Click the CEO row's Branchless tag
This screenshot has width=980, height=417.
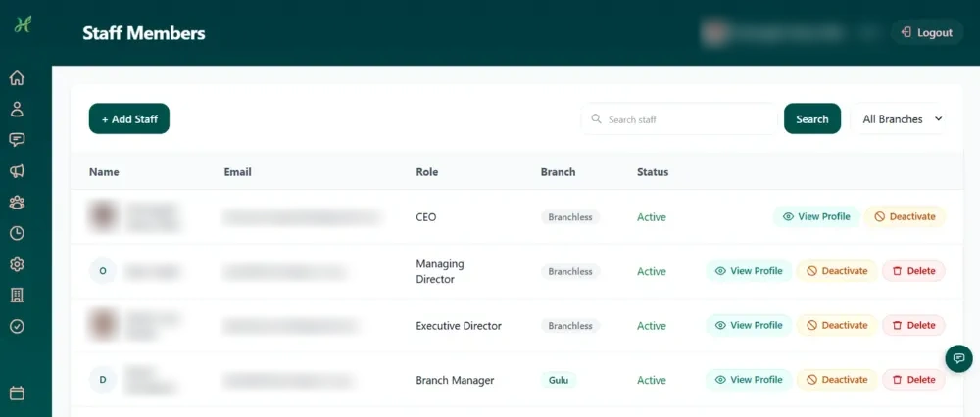(x=570, y=217)
